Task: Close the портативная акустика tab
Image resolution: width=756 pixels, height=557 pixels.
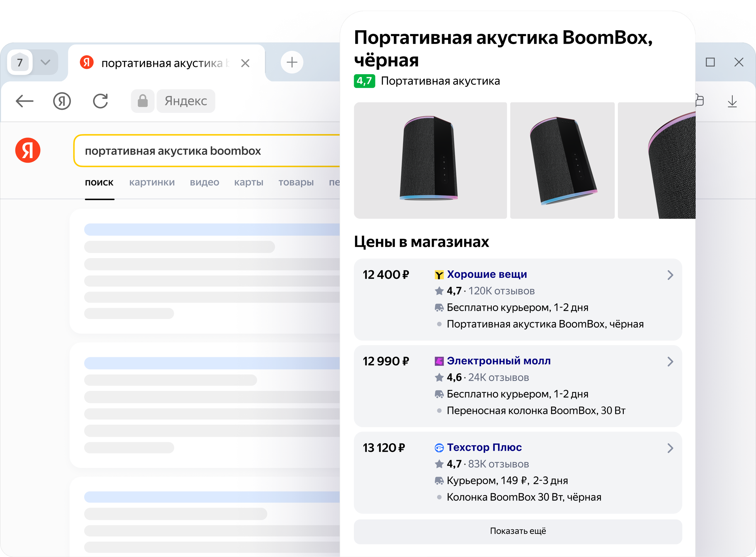Action: [x=245, y=63]
